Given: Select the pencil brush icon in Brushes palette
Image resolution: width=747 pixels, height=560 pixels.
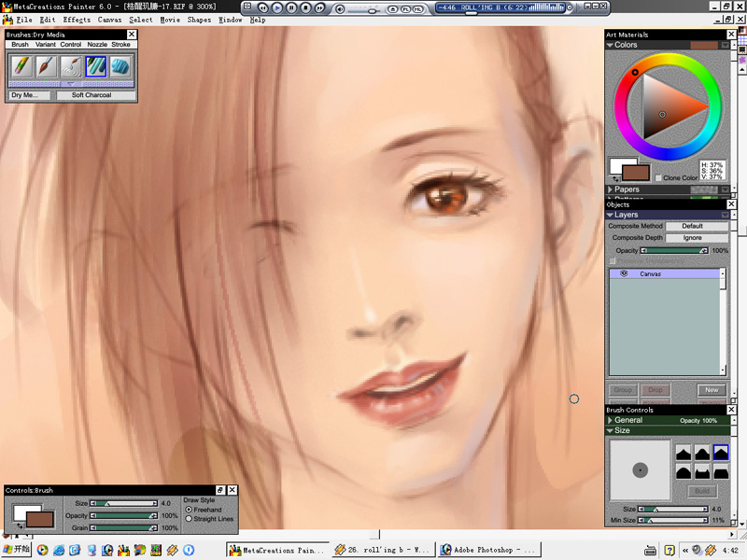Looking at the screenshot, I should pos(21,66).
